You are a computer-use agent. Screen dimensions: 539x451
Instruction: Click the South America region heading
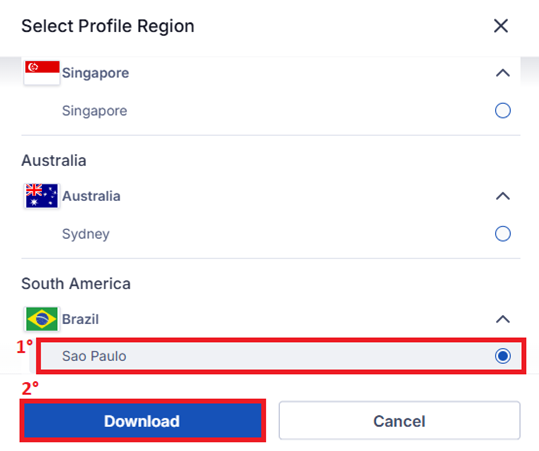[x=76, y=284]
